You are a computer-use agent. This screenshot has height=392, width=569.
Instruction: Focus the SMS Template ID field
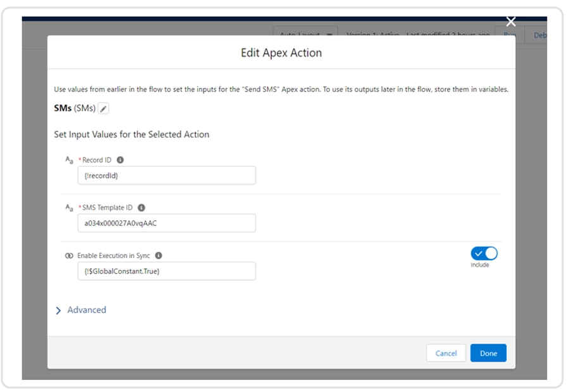(166, 223)
